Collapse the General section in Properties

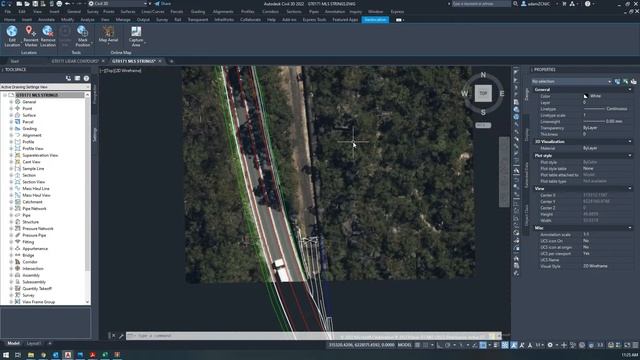coord(630,90)
